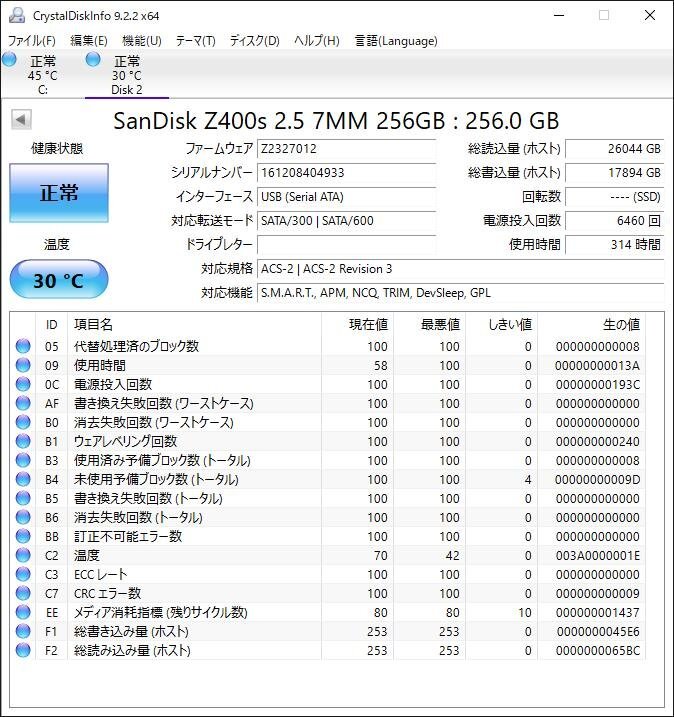Click status orb of attribute 09 row
Image resolution: width=674 pixels, height=717 pixels.
pos(23,365)
